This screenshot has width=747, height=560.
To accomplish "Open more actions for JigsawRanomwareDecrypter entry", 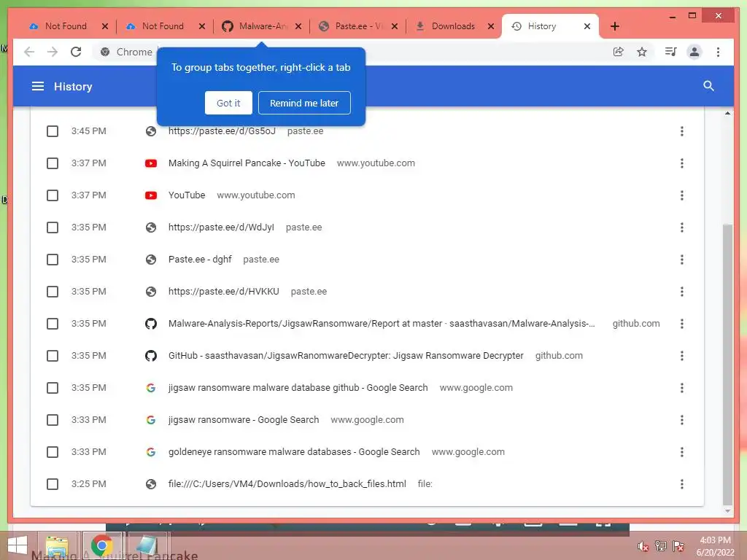I will 682,356.
